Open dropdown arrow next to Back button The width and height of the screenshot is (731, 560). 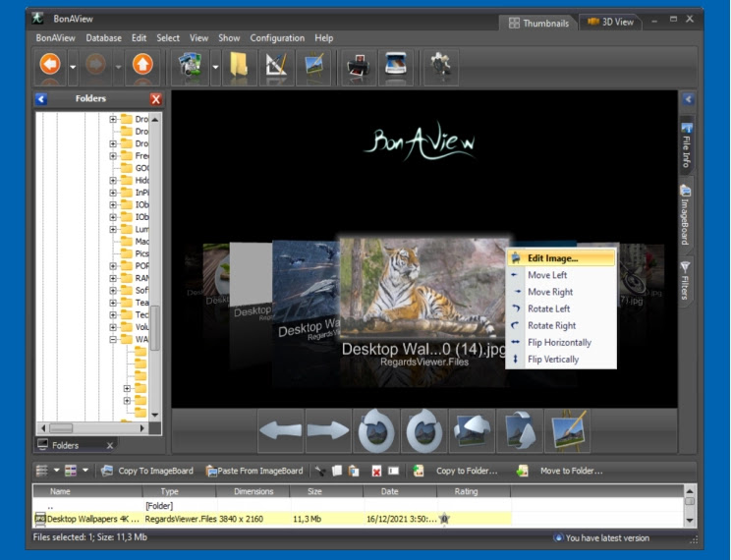[x=73, y=68]
